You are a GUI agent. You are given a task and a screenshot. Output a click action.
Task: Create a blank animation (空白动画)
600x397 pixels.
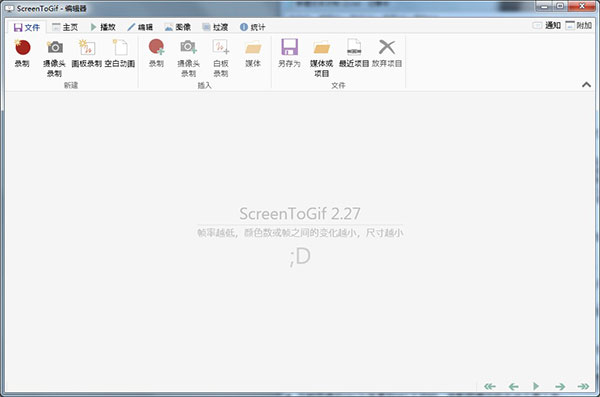coord(120,54)
